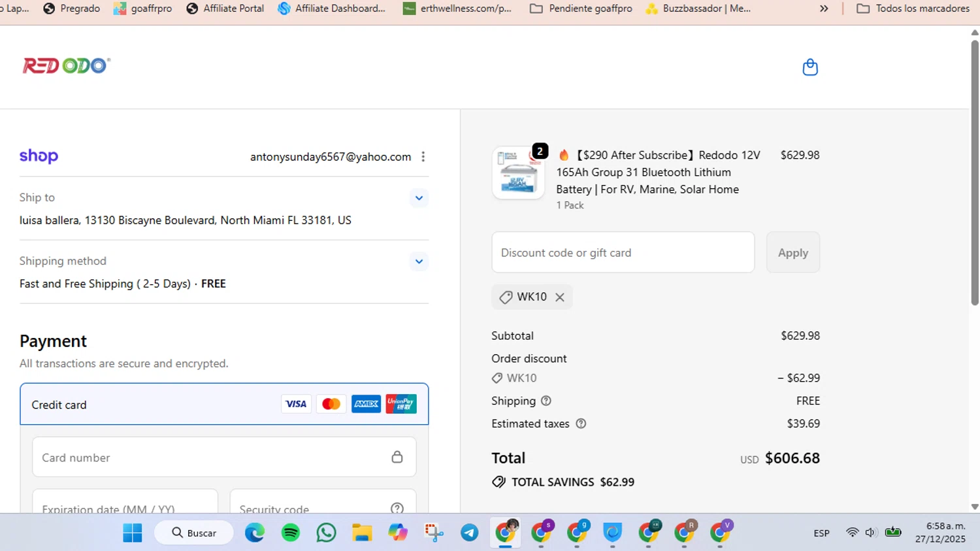Click the Wi-Fi tray icon
This screenshot has height=551, width=980.
(x=852, y=533)
